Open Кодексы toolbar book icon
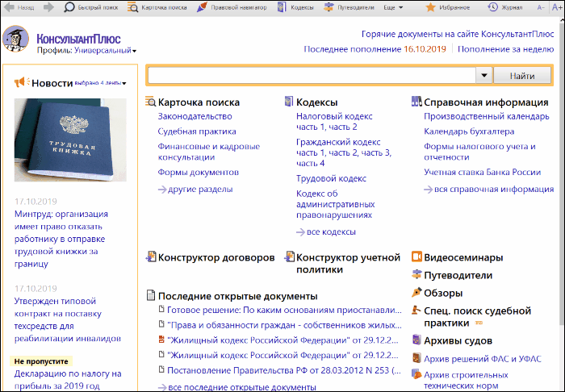 [282, 7]
